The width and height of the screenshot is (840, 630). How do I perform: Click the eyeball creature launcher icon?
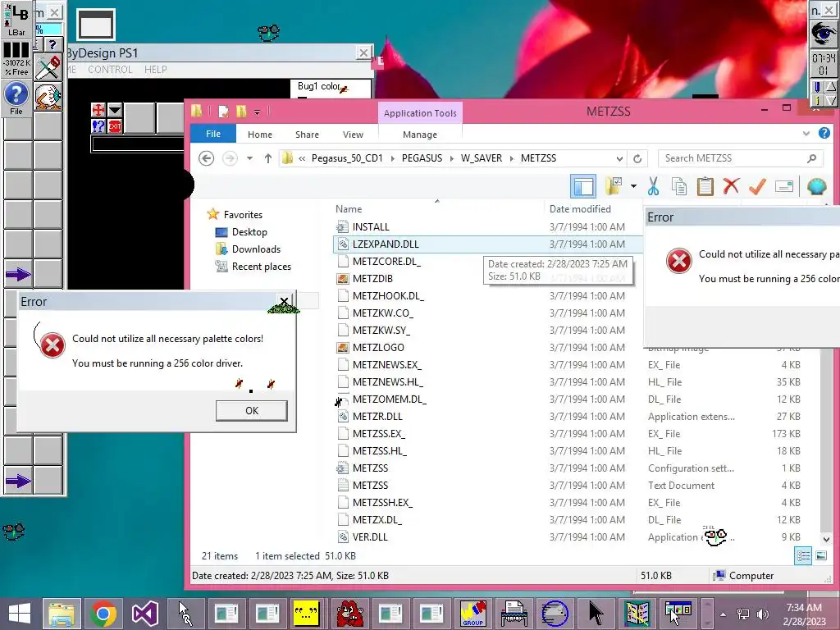(48, 97)
